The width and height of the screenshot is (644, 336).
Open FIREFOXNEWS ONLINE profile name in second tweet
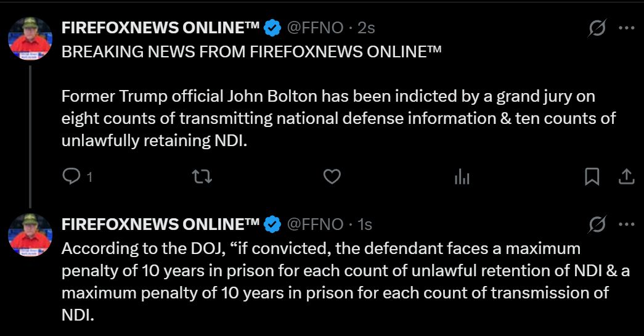coord(160,224)
